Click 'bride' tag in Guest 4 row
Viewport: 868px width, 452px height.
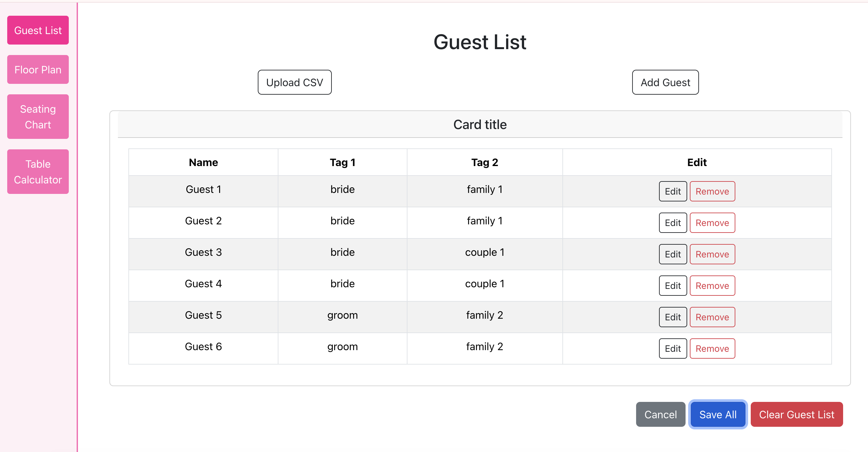pyautogui.click(x=342, y=283)
